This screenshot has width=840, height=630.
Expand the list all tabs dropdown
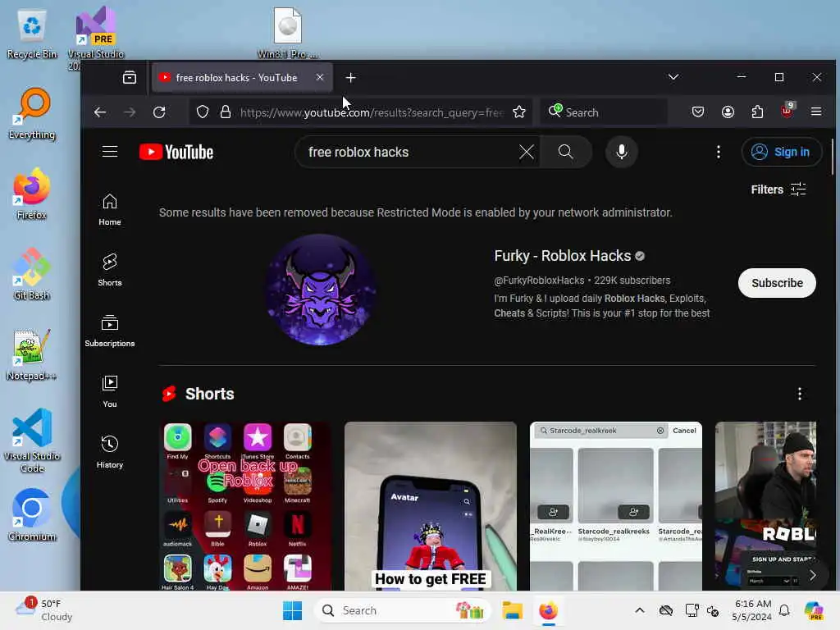(673, 77)
